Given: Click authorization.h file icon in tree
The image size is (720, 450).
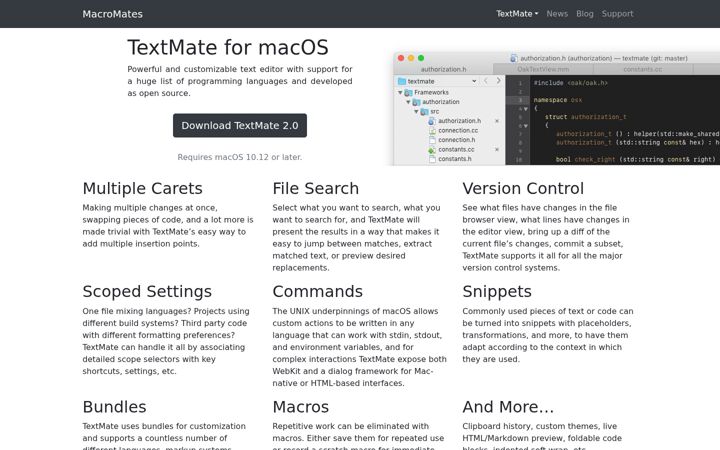Looking at the screenshot, I should 432,121.
